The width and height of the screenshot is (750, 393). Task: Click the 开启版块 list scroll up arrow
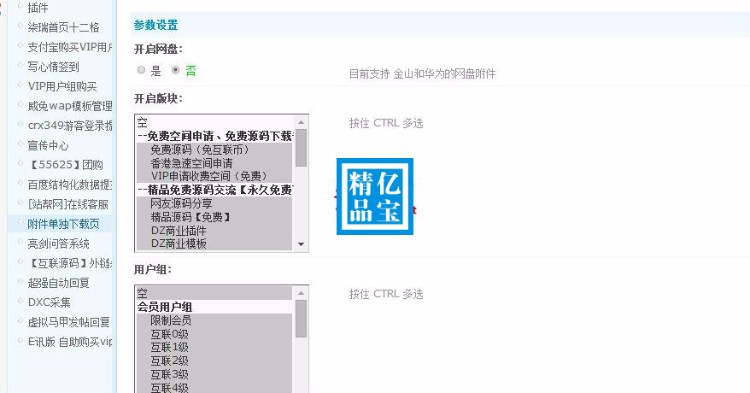click(x=301, y=122)
